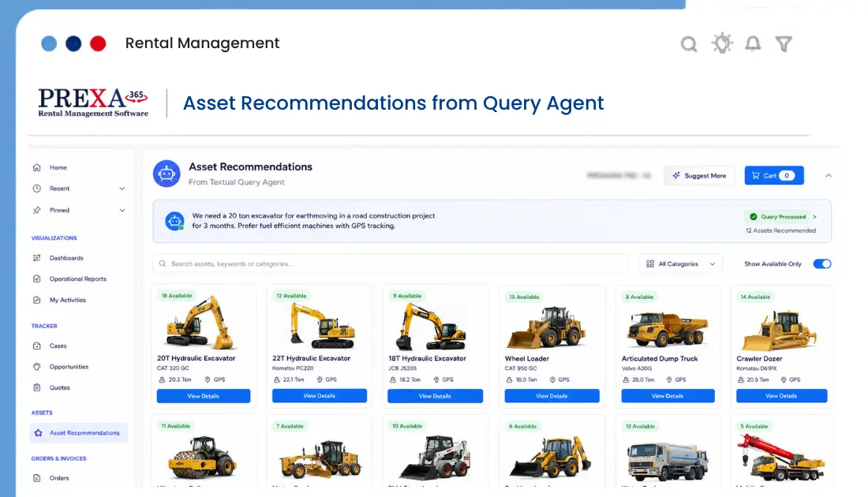The width and height of the screenshot is (868, 497).
Task: View Details for Wheel Loader
Action: [552, 396]
